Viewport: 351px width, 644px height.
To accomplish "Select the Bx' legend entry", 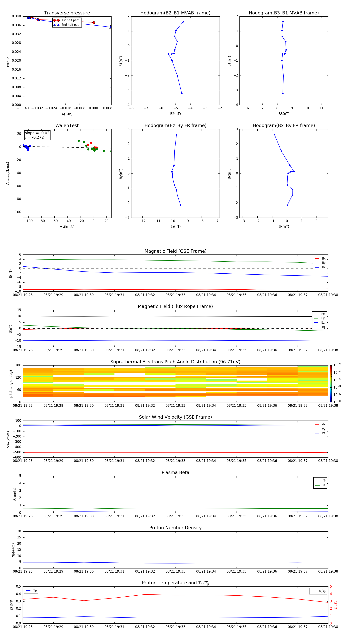I will coord(320,314).
